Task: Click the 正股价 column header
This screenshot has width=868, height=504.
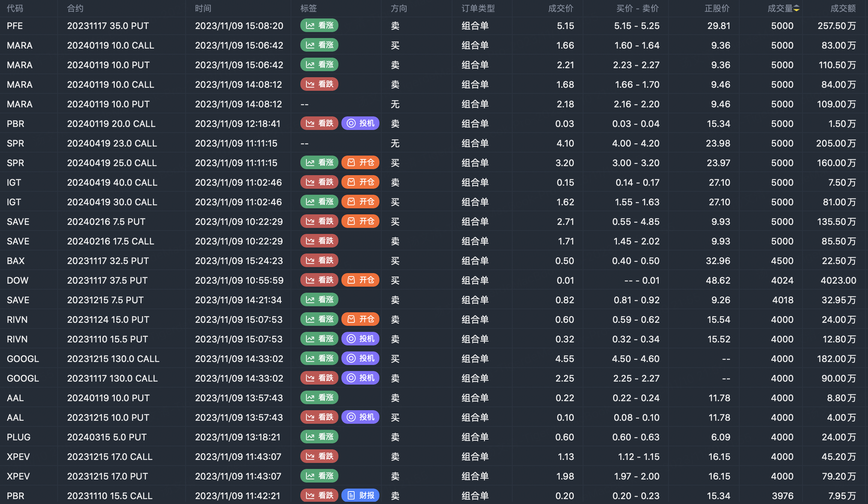Action: [717, 8]
